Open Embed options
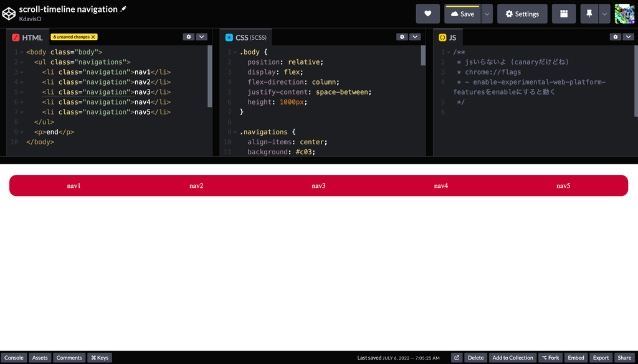 coord(576,358)
